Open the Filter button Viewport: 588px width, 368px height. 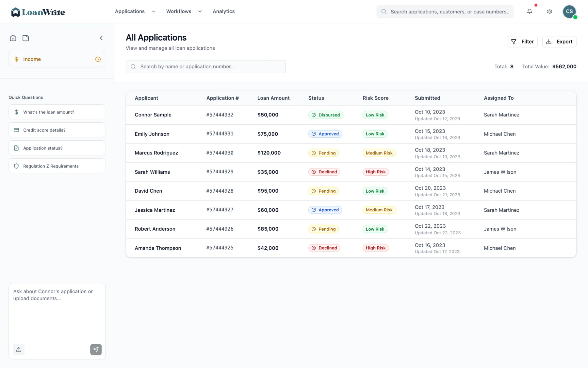point(522,42)
